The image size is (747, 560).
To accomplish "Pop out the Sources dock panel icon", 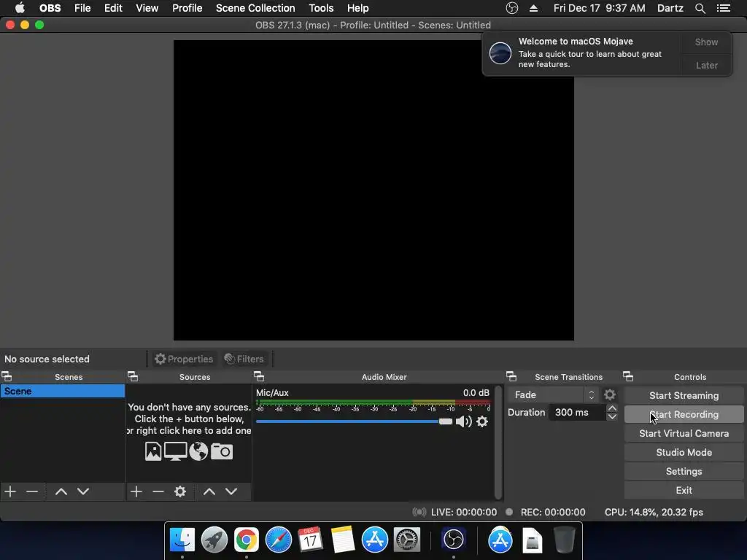I will (133, 377).
